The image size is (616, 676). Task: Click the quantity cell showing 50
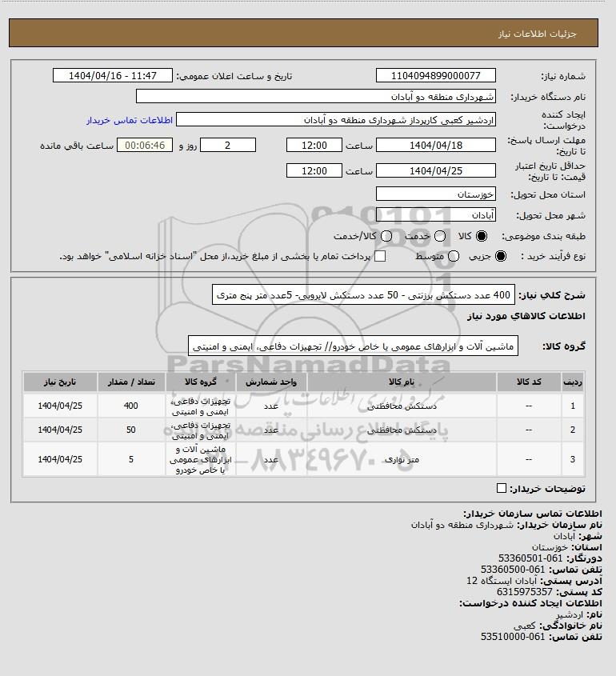[131, 430]
